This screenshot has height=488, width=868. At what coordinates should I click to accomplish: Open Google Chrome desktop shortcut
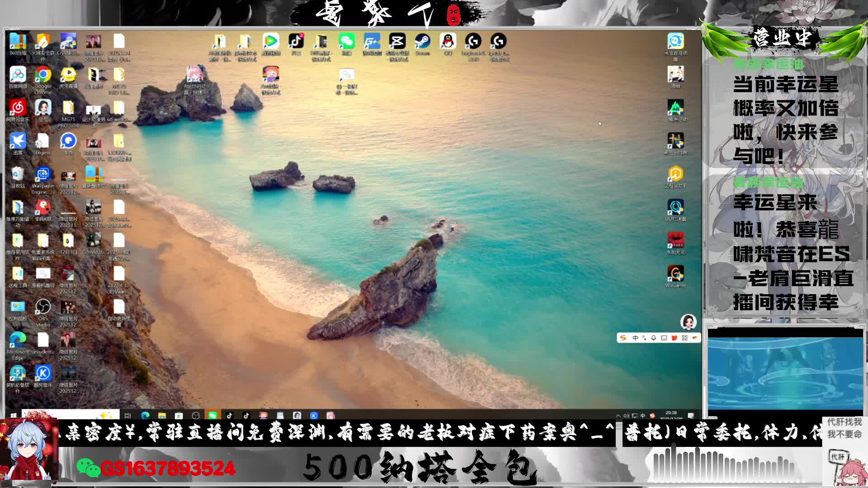(43, 75)
